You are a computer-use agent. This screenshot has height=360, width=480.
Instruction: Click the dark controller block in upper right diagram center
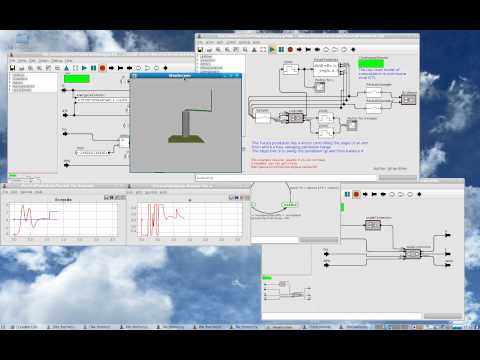tap(295, 118)
